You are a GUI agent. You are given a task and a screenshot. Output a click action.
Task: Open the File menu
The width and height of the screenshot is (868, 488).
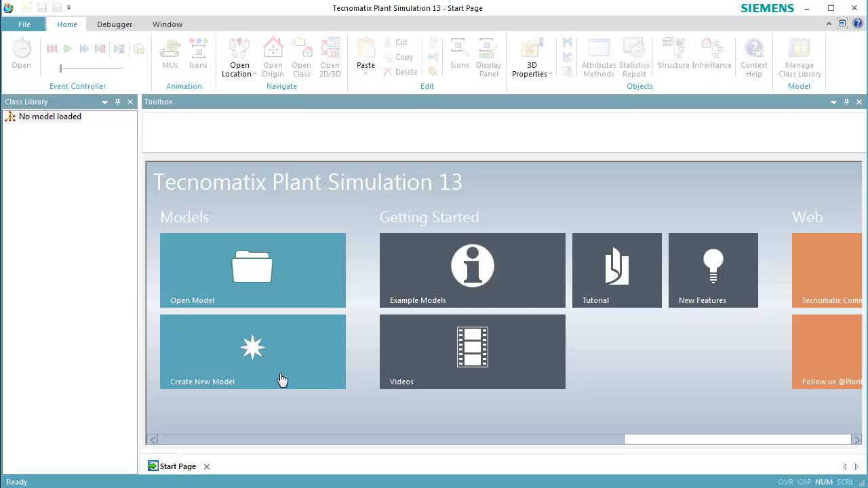click(x=24, y=24)
